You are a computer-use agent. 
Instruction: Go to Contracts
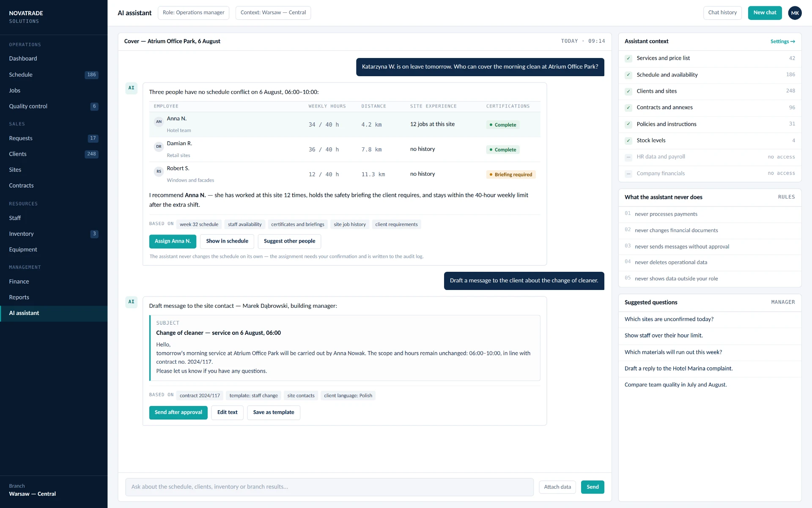point(54,186)
